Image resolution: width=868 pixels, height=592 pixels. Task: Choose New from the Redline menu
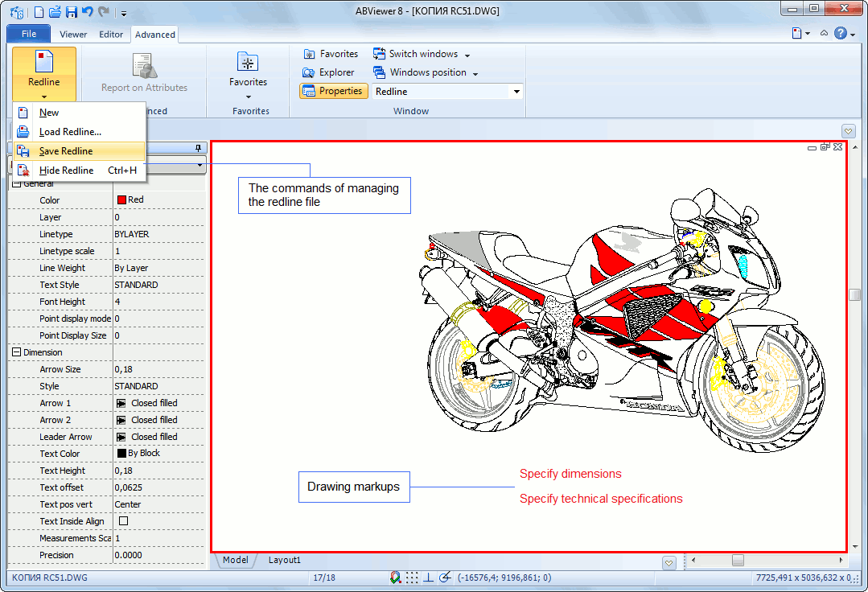(79, 113)
